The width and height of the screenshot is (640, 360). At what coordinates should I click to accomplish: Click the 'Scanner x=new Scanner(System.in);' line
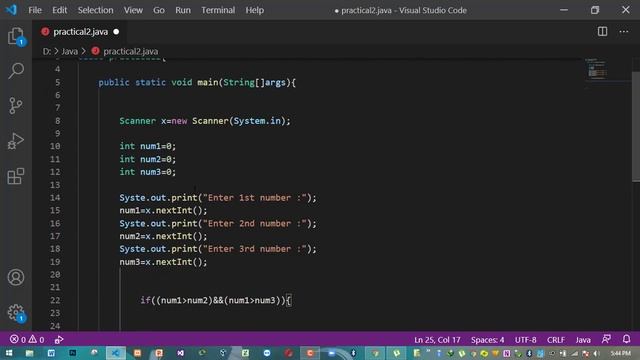(205, 121)
